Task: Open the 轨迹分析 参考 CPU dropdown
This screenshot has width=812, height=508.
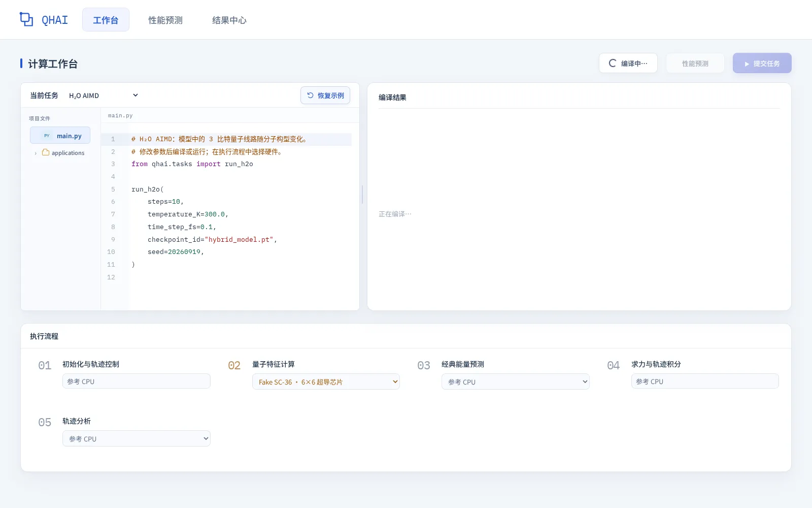Action: (x=136, y=439)
